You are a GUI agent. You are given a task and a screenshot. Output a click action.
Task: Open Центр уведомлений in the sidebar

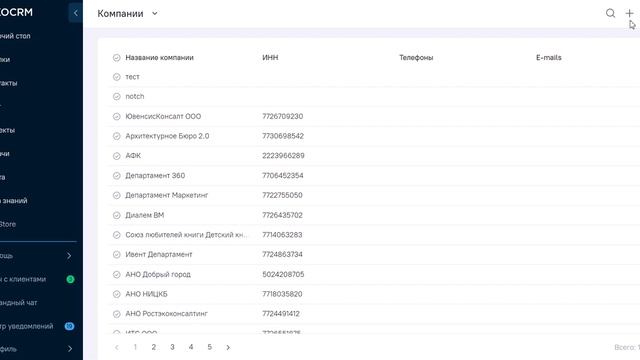coord(27,326)
